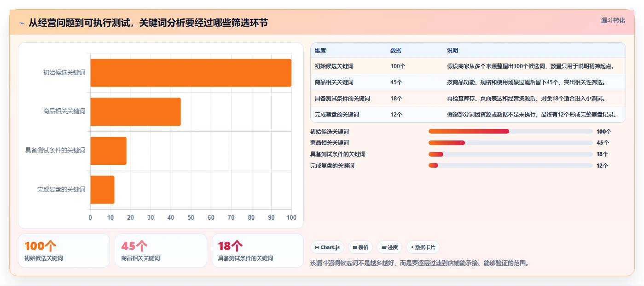The width and height of the screenshot is (644, 286).
Task: Click the 45个 progress bar for 商品相关关键词
Action: coord(511,143)
